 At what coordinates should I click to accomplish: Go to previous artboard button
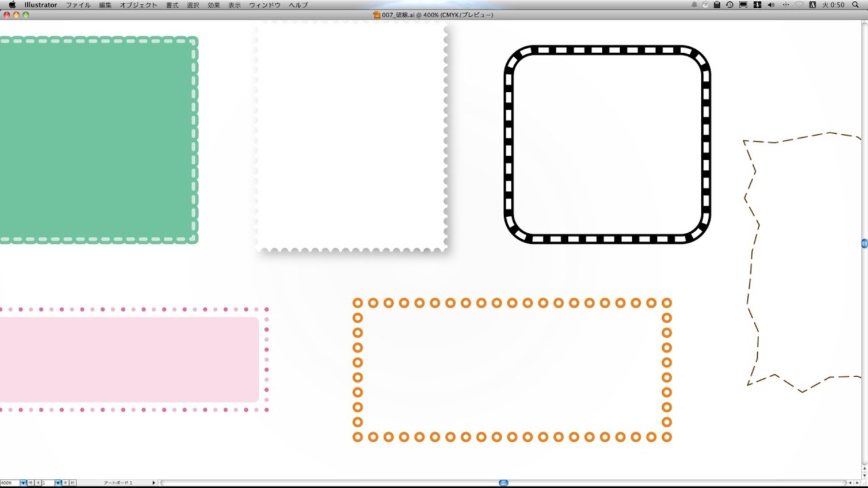tap(38, 483)
